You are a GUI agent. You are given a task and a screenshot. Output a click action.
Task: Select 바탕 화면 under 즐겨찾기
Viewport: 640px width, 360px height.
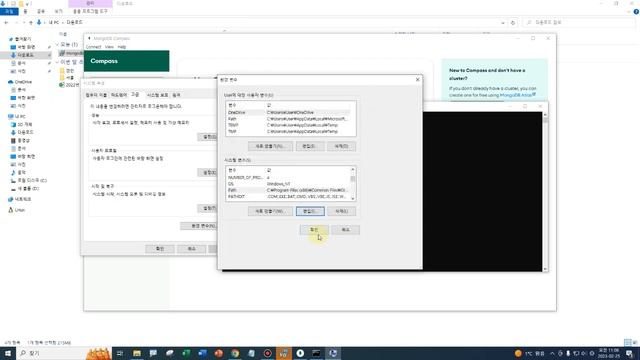(26, 47)
